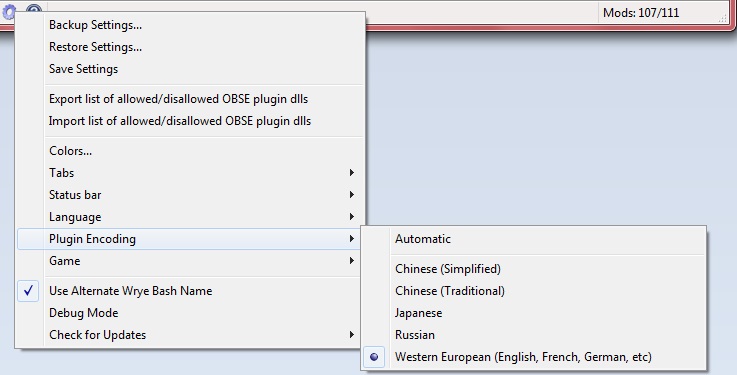Click the settings gear icon in status bar
Image resolution: width=737 pixels, height=375 pixels.
(9, 11)
